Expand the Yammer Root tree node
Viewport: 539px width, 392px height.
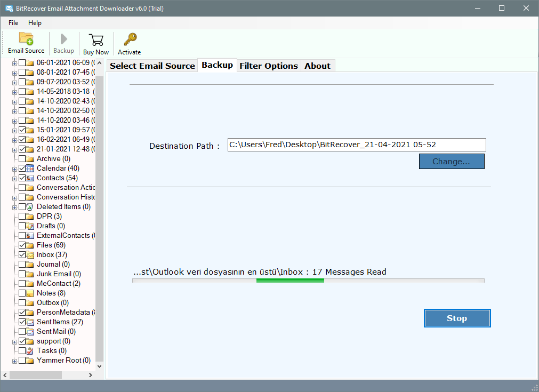[x=14, y=362]
